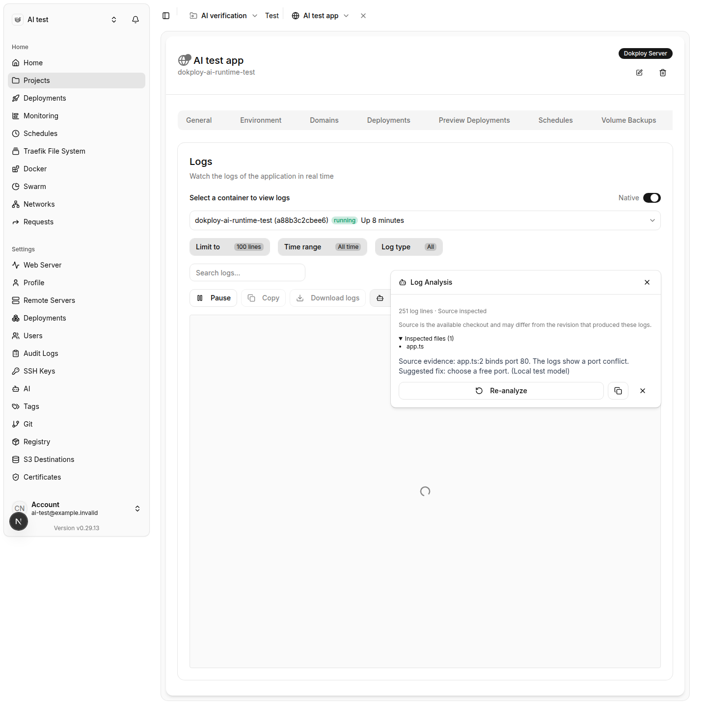The height and width of the screenshot is (728, 707).
Task: Click the Re-analyze button
Action: (x=501, y=391)
